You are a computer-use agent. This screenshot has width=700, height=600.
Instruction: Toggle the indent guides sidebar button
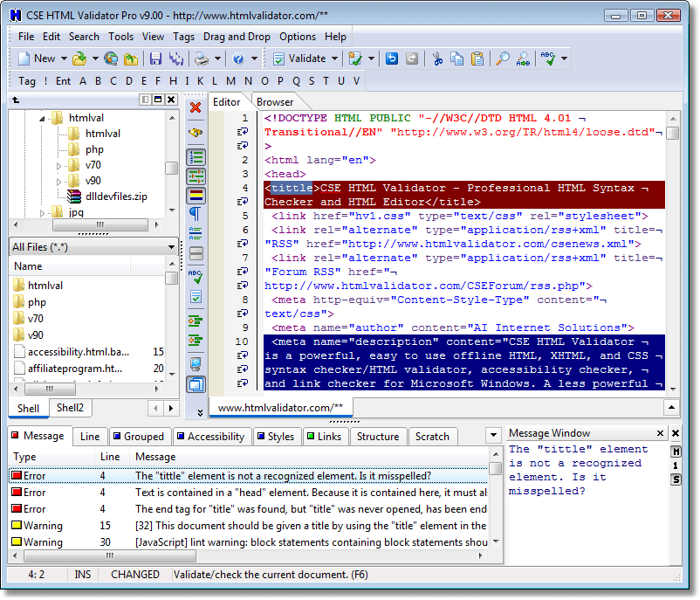point(196,176)
